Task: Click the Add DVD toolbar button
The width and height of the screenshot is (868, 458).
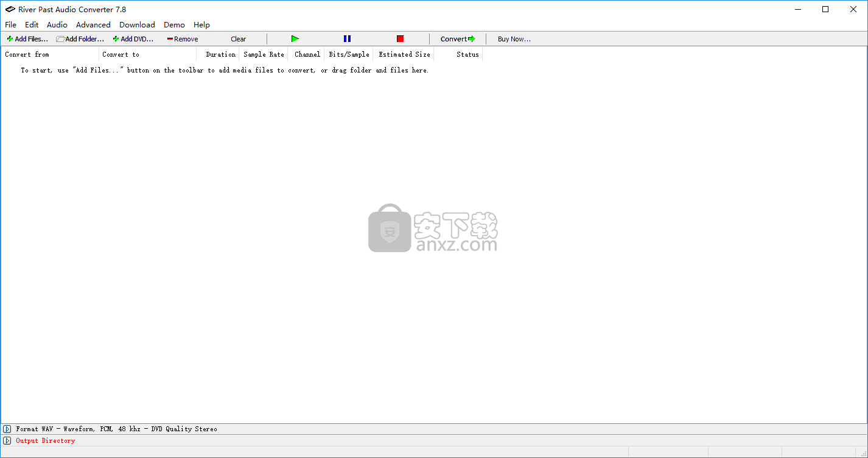Action: click(x=133, y=39)
